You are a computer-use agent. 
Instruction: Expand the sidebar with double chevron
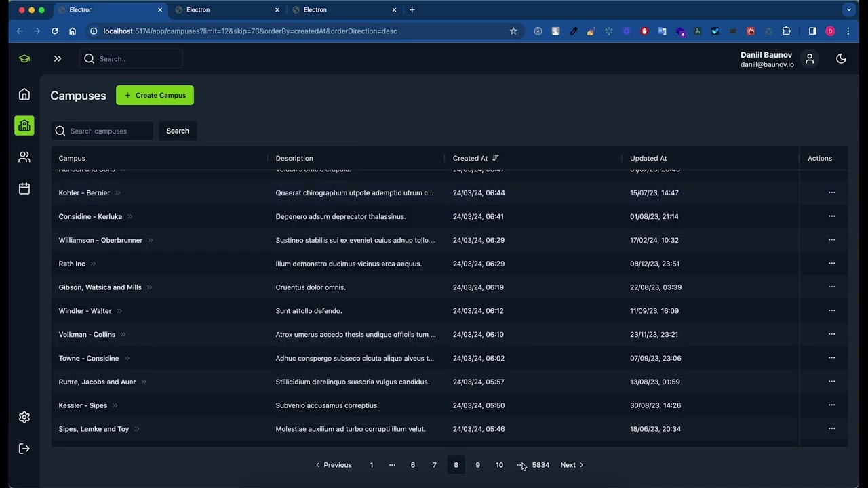(x=58, y=59)
